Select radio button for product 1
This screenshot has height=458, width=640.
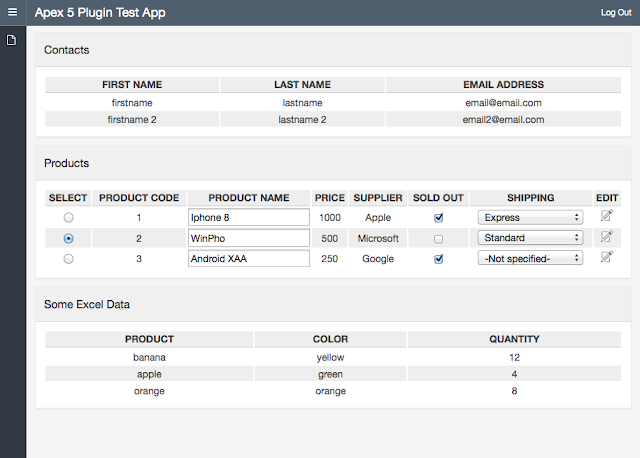68,218
